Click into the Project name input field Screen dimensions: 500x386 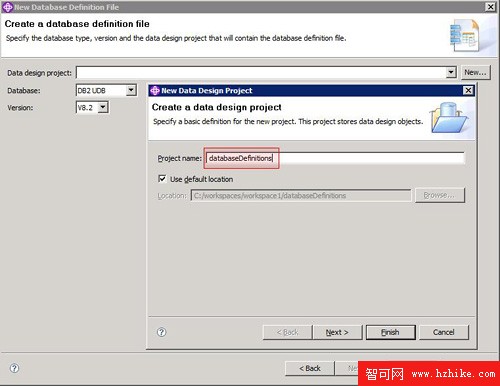(x=335, y=158)
